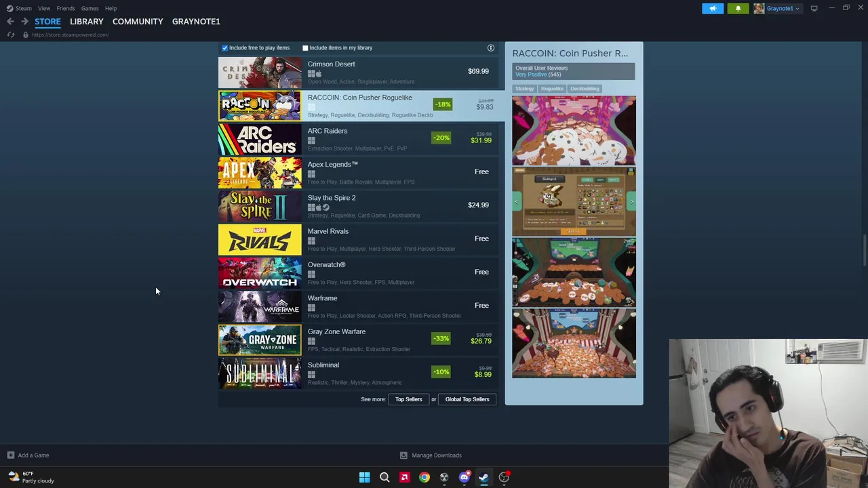Click the Steam taskbar icon
The image size is (868, 488).
point(484,477)
